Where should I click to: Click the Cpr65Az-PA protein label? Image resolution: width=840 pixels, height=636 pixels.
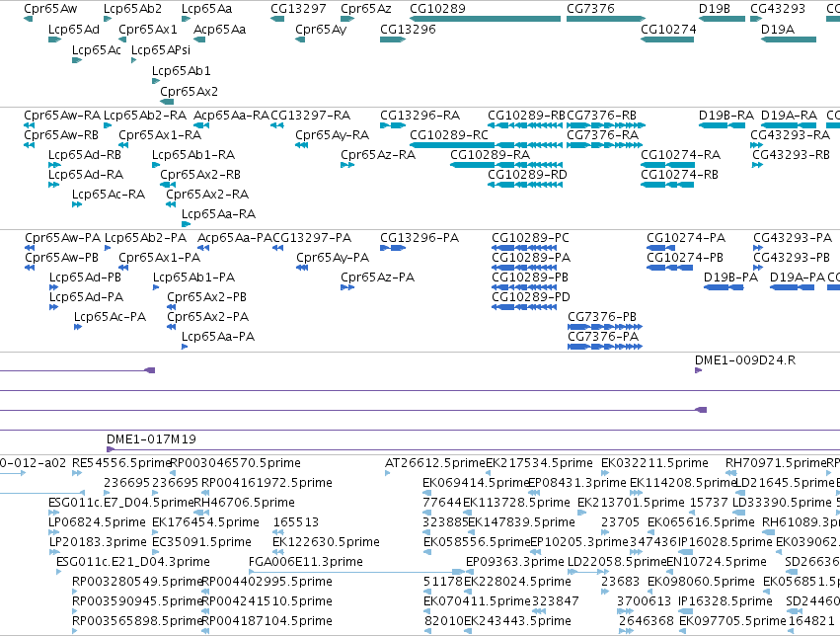(x=378, y=278)
